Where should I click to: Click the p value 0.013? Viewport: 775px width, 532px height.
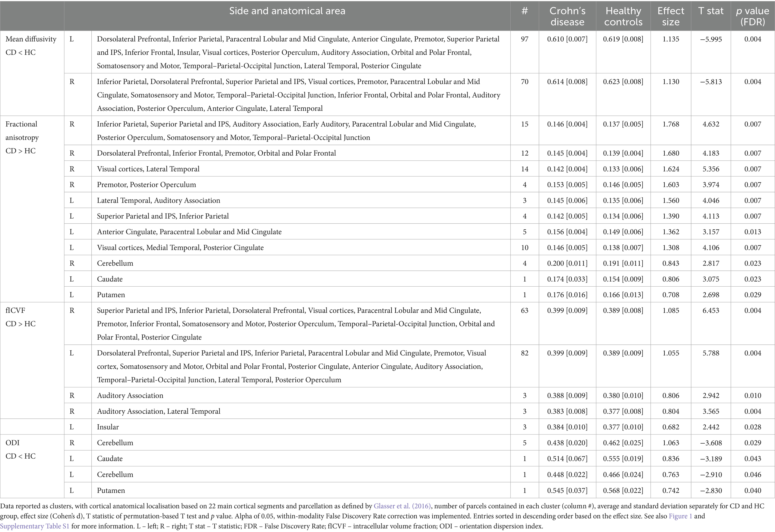pyautogui.click(x=753, y=232)
